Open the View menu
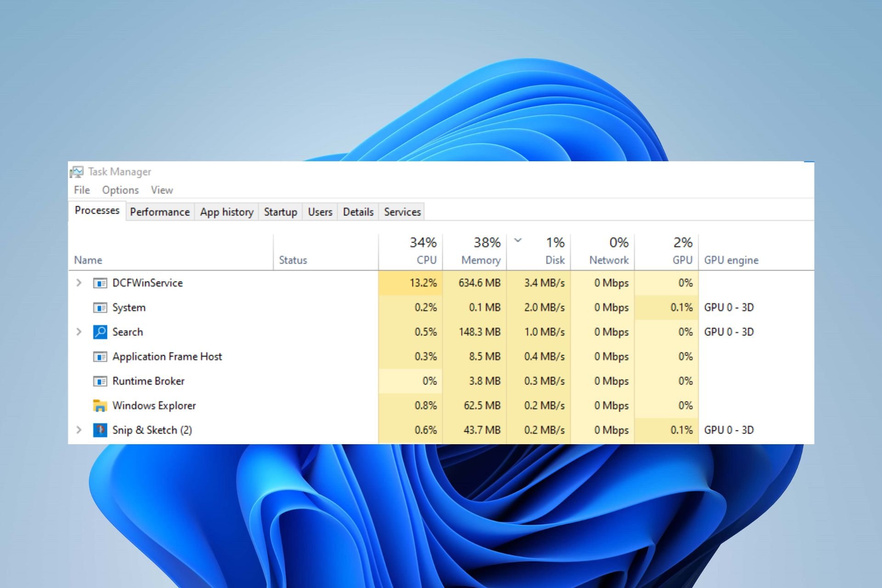Viewport: 882px width, 588px height. tap(162, 190)
